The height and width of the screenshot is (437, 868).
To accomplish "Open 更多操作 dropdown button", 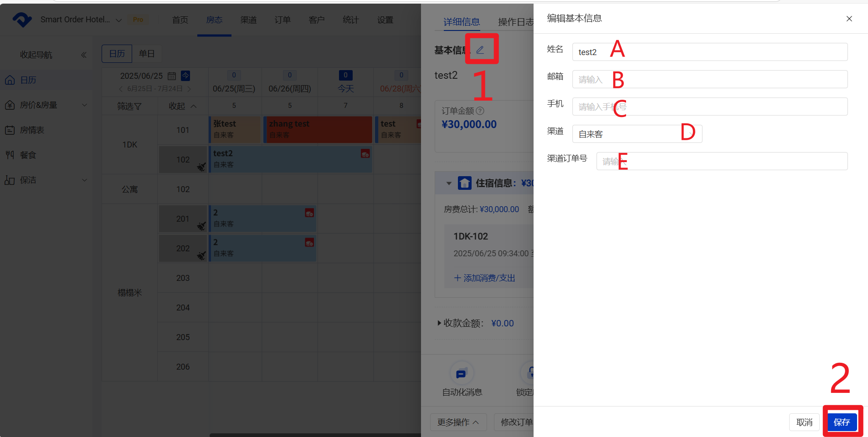I will 458,422.
